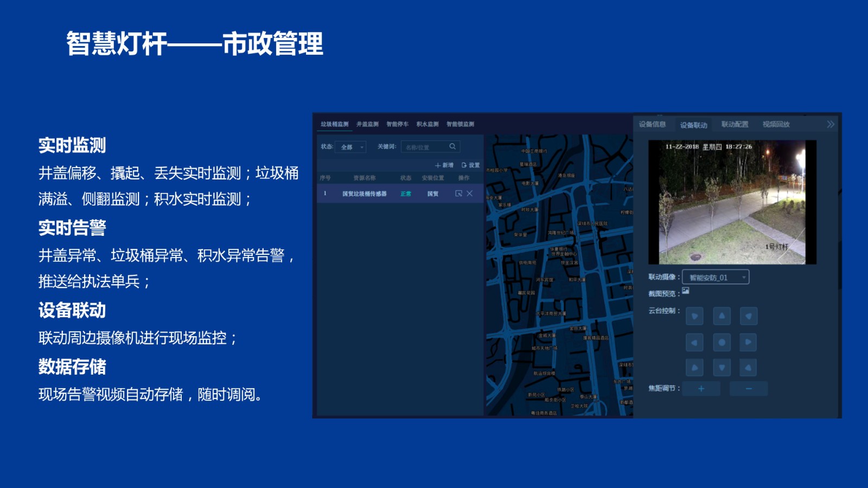Decrease focus with the minus button
868x488 pixels.
(748, 389)
